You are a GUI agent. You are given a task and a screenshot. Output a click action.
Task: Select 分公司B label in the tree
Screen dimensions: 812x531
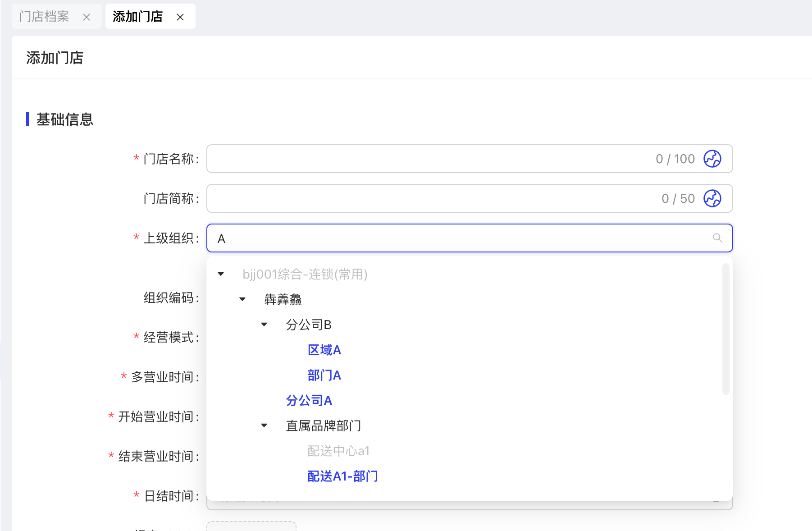309,325
